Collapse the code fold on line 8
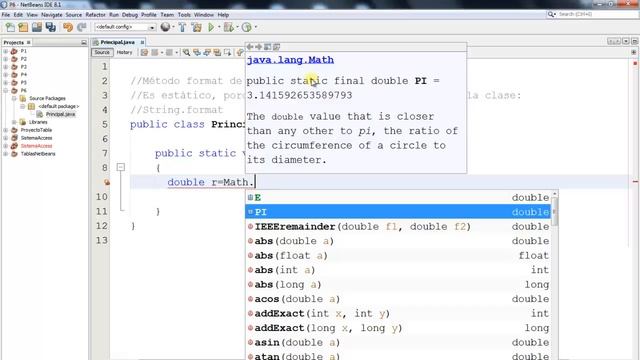This screenshot has width=640, height=360. pos(120,167)
